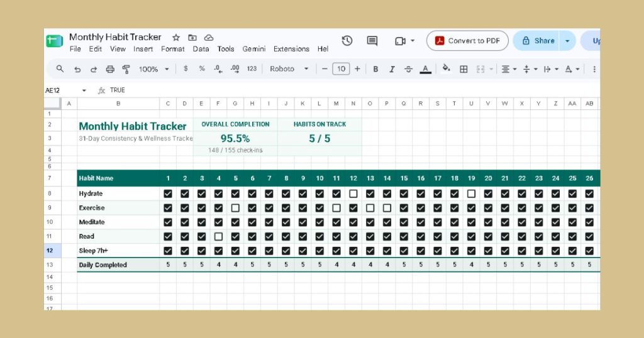Open the View menu
Viewport: 644px width, 338px height.
(118, 49)
